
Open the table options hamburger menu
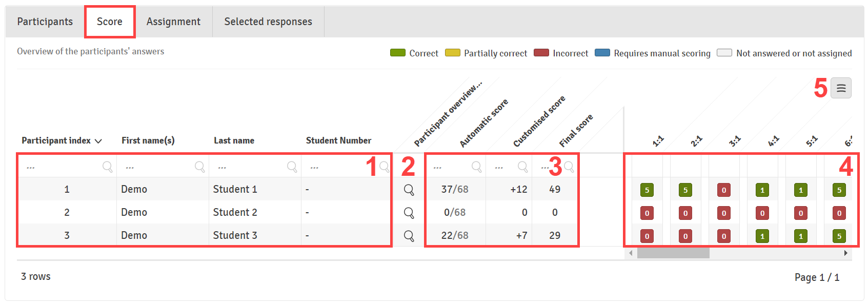click(x=841, y=88)
